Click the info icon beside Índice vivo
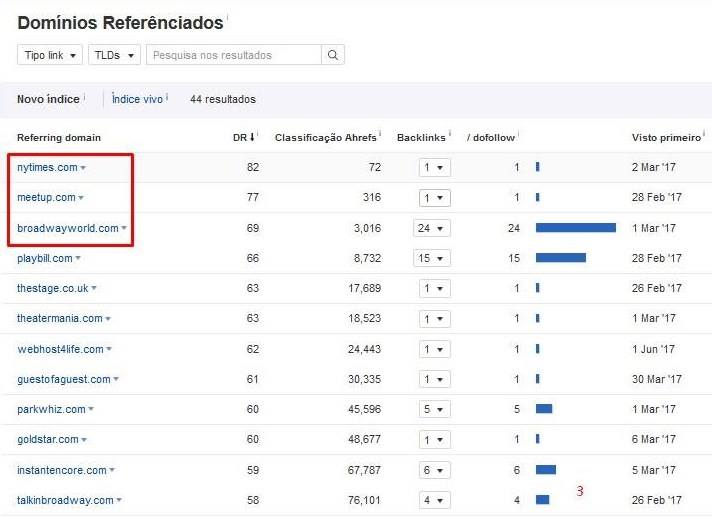The height and width of the screenshot is (517, 712). coord(167,96)
